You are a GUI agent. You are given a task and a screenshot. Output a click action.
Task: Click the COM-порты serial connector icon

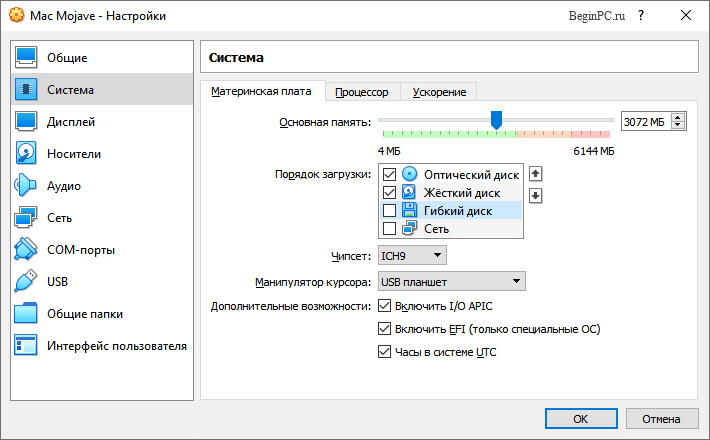coord(26,249)
